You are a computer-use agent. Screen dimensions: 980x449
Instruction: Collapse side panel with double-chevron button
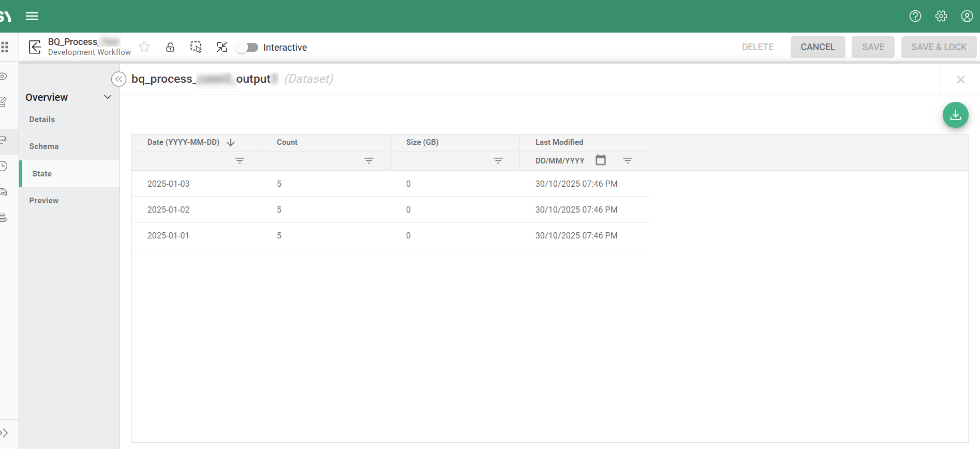click(x=118, y=79)
